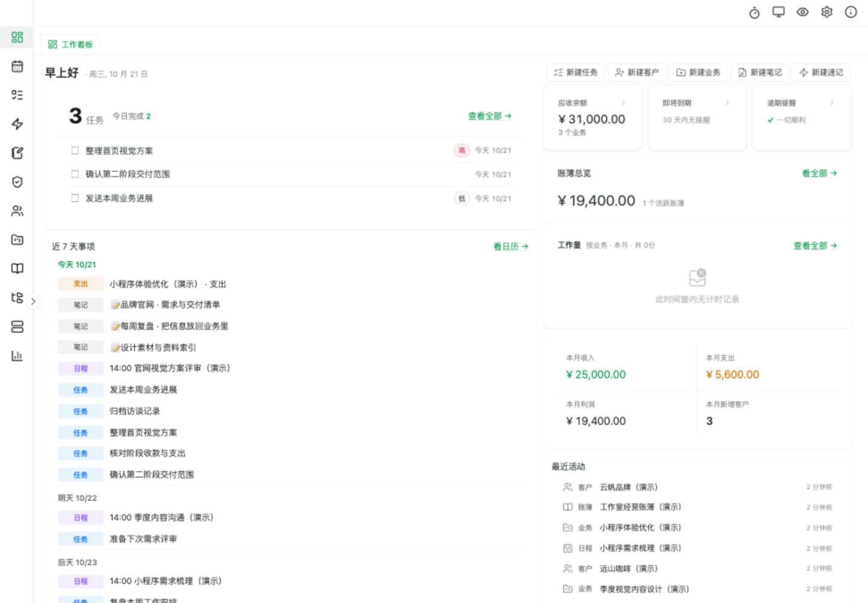868x603 pixels.
Task: Open the 逾期提醒 card arrow
Action: tap(832, 103)
